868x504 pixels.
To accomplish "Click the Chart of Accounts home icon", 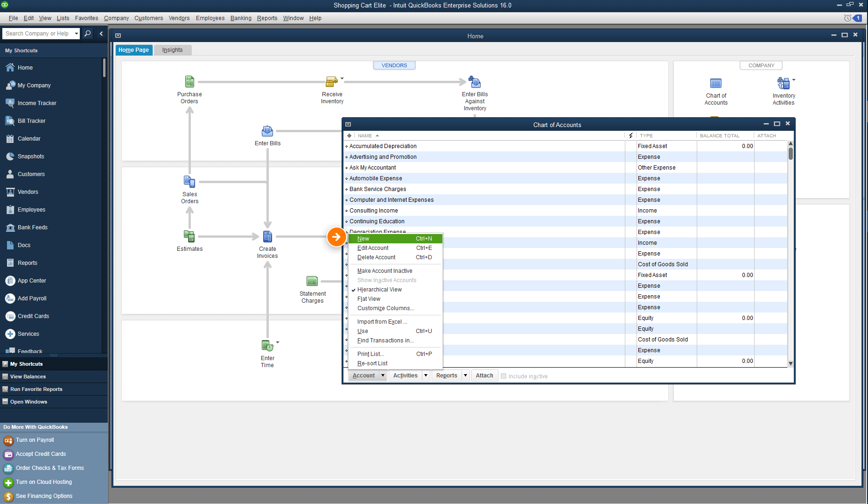I will (x=716, y=83).
